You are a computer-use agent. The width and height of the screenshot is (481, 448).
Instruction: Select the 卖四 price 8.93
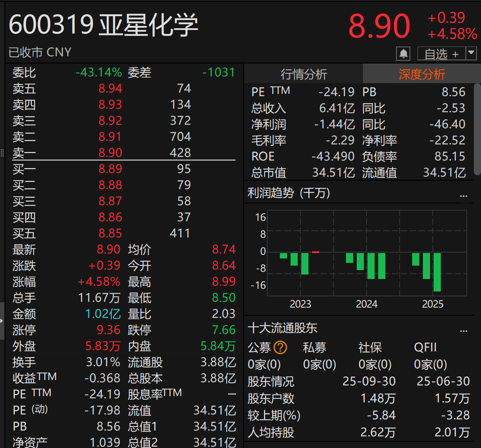pyautogui.click(x=110, y=104)
